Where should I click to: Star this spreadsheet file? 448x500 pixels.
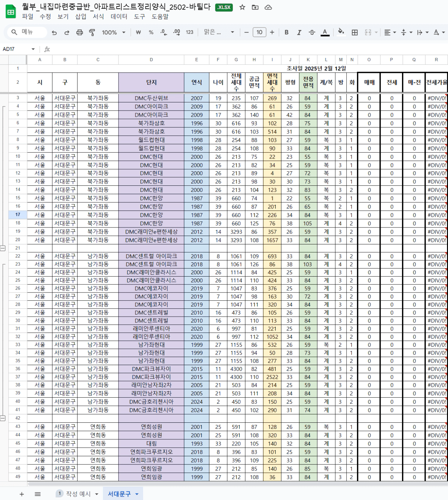pyautogui.click(x=242, y=7)
